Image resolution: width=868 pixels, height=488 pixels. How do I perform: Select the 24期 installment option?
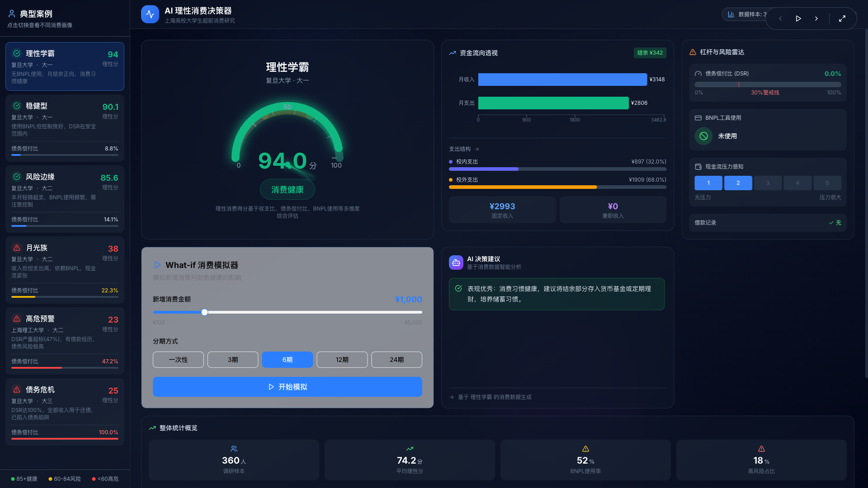(x=396, y=360)
